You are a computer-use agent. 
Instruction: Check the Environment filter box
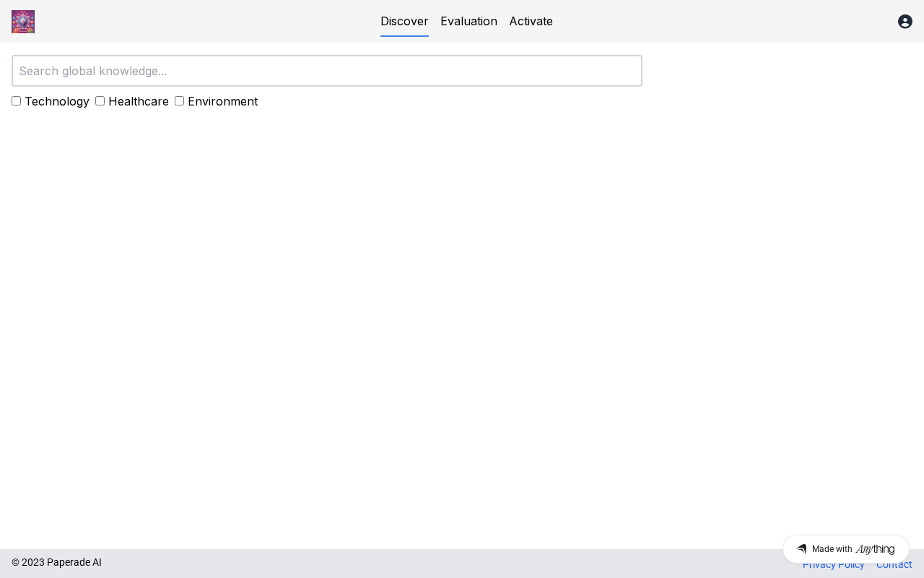(179, 101)
